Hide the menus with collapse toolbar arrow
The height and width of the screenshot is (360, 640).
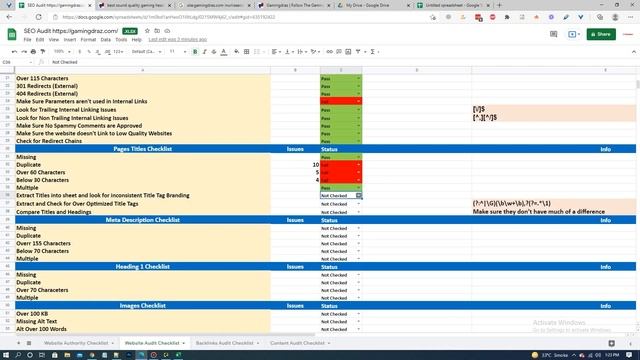coord(633,52)
